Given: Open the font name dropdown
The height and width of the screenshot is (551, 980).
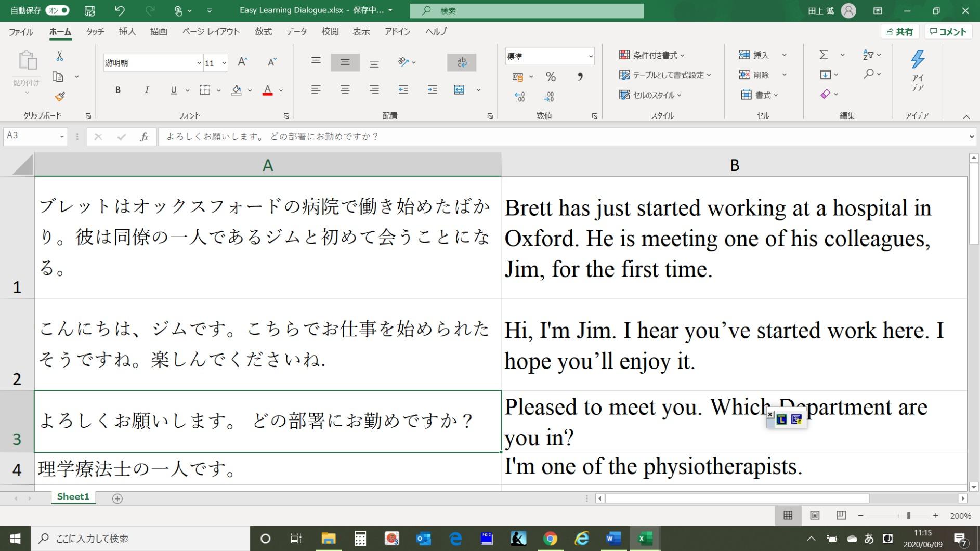Looking at the screenshot, I should 199,63.
